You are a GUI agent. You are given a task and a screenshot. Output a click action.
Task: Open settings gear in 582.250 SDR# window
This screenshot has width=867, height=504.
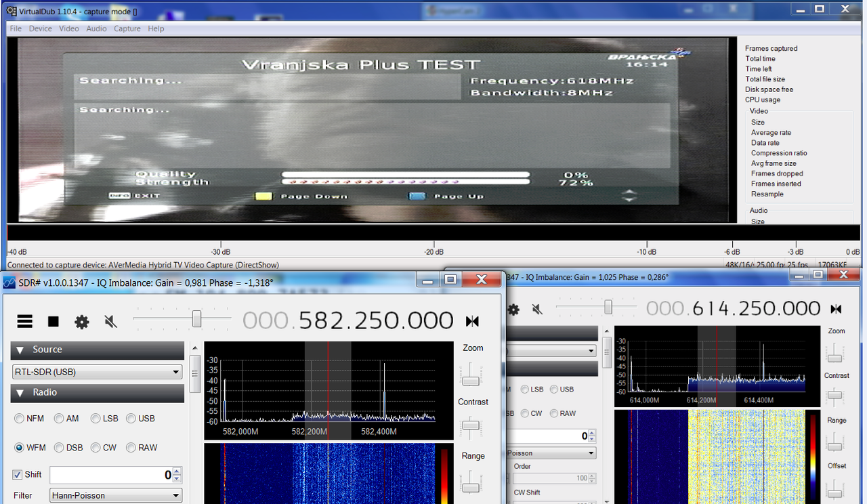82,322
